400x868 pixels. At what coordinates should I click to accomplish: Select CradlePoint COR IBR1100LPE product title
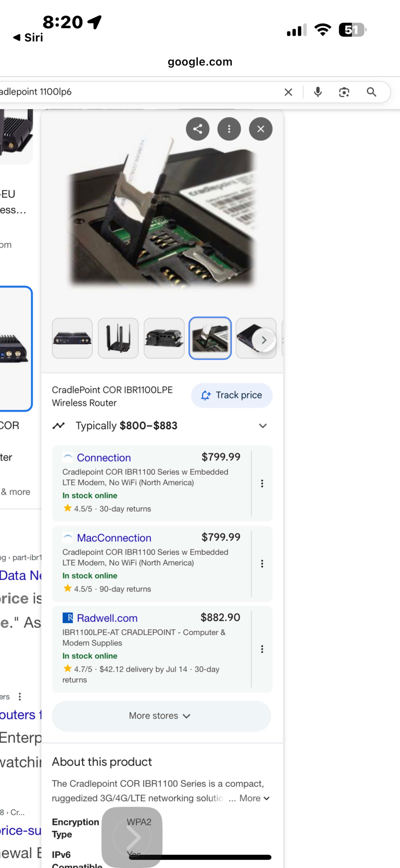point(112,396)
